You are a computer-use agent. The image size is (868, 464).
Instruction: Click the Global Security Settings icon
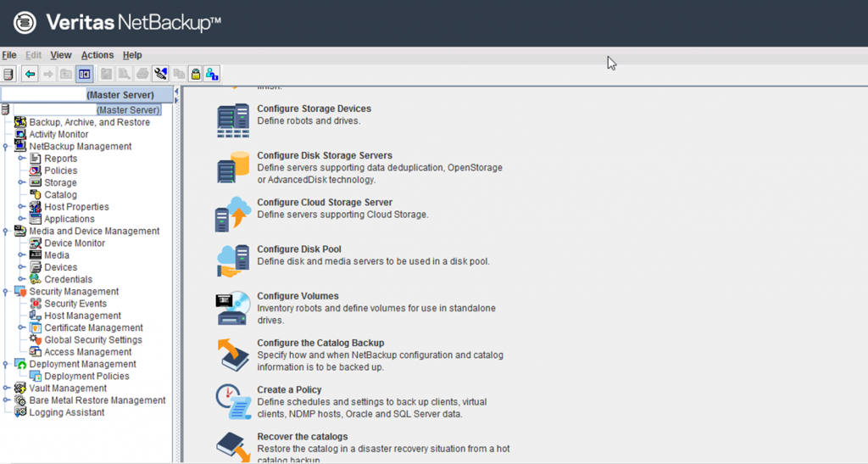(x=35, y=339)
